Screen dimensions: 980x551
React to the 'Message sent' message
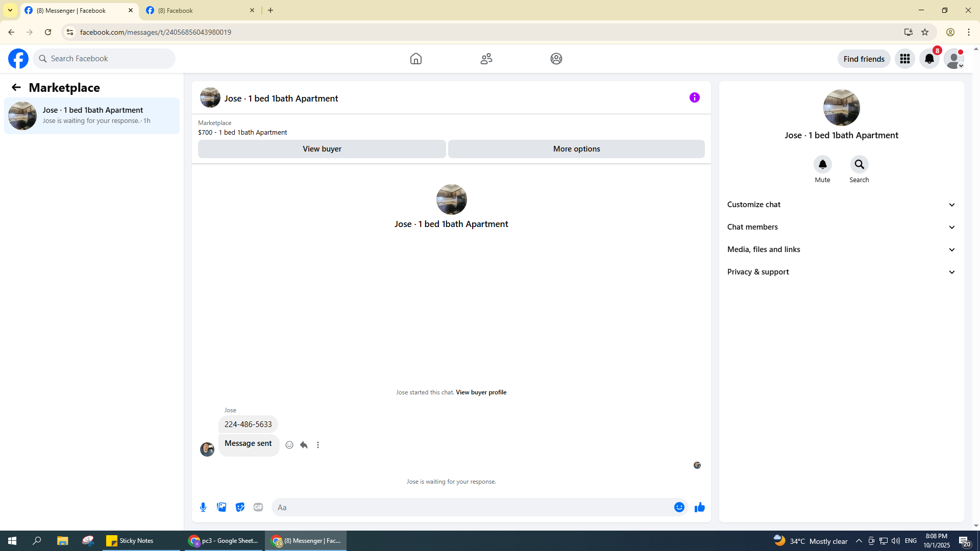pos(289,445)
